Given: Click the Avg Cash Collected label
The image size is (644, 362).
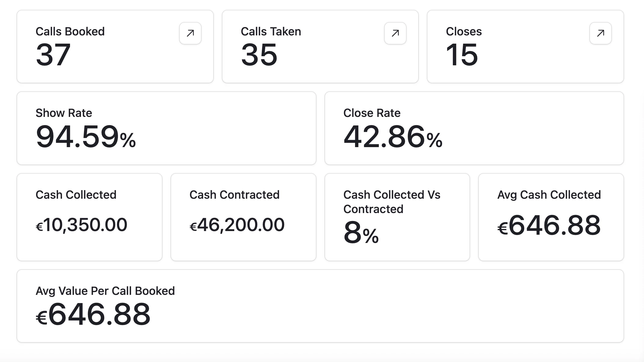Looking at the screenshot, I should coord(549,195).
